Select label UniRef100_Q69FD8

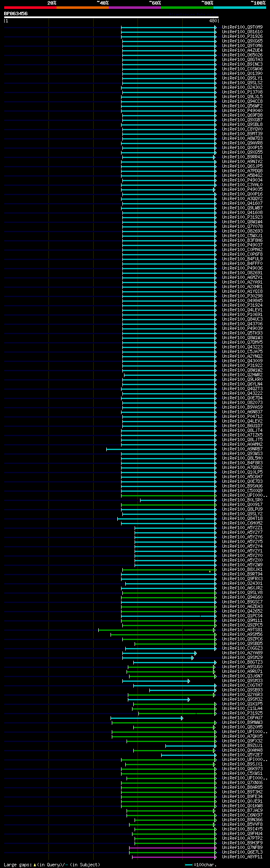[x=242, y=115]
